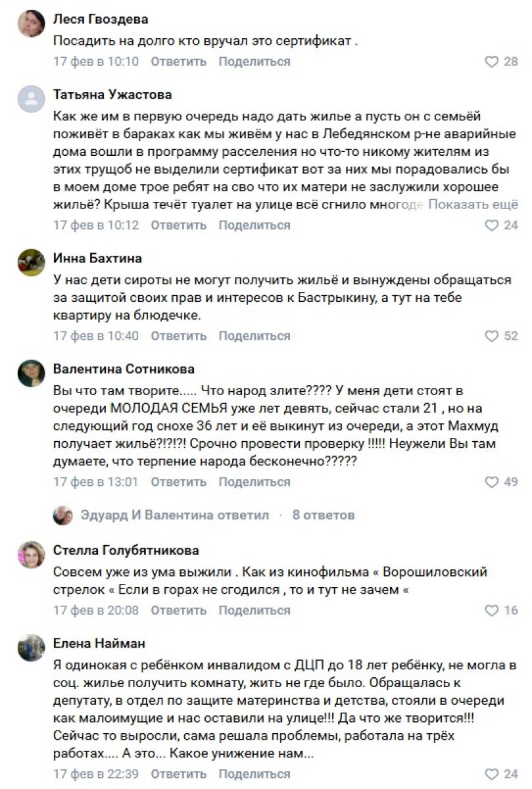The image size is (532, 789).
Task: Click Инна Бахтина's avatar picture
Action: [x=31, y=262]
